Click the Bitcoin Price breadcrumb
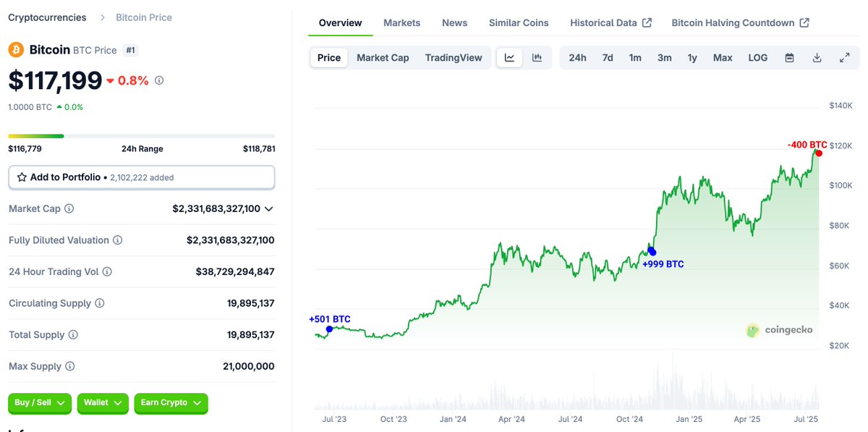This screenshot has height=432, width=868. tap(144, 17)
